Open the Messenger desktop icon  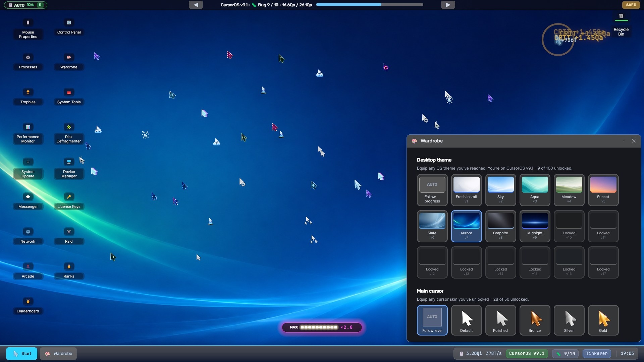(x=28, y=201)
